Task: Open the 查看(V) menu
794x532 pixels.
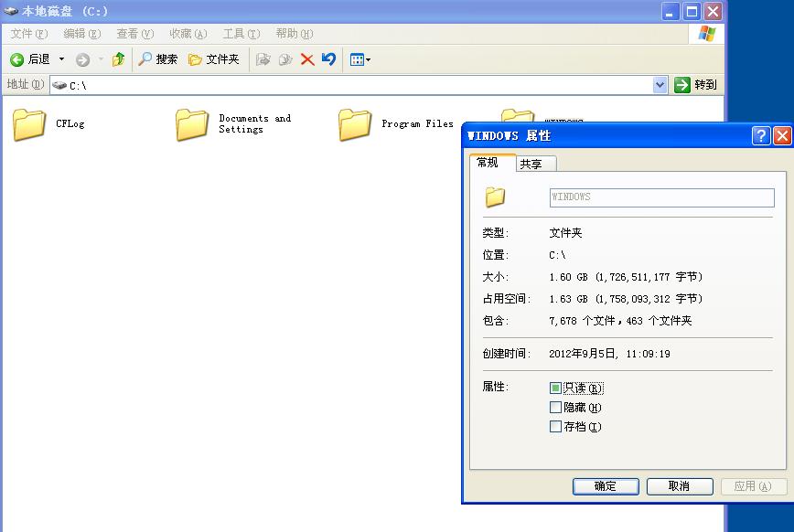Action: click(x=134, y=34)
